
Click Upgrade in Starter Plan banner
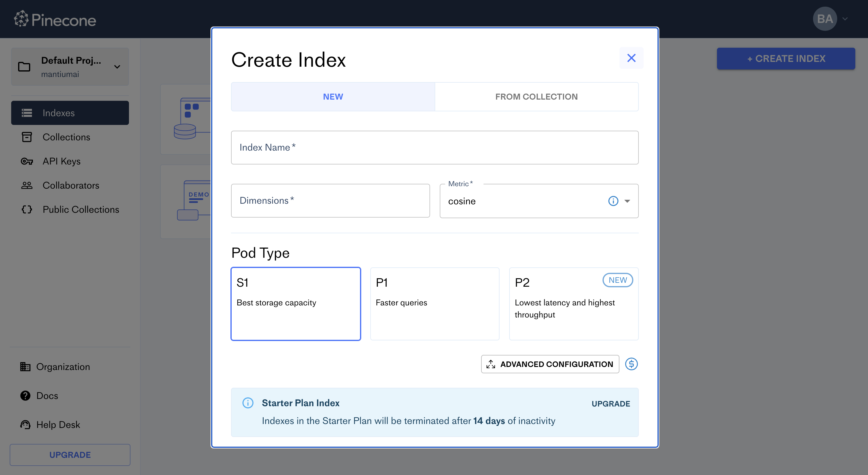611,404
